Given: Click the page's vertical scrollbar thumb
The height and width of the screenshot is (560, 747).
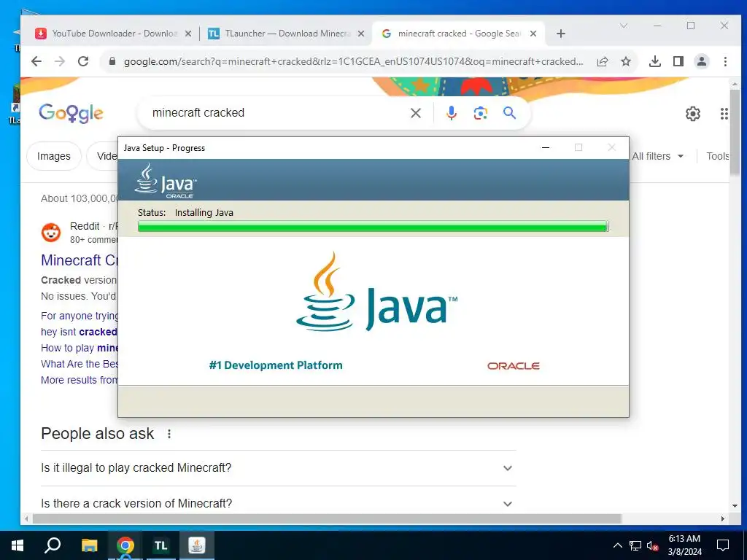Looking at the screenshot, I should (x=735, y=132).
